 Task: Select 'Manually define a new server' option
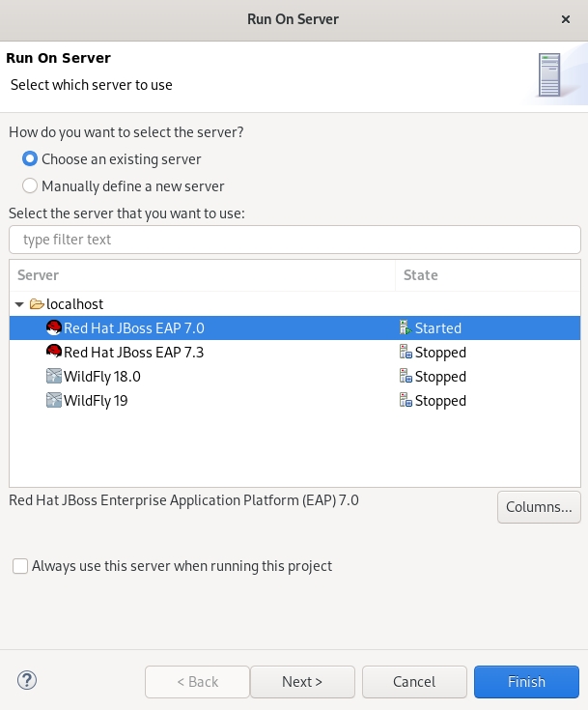(30, 186)
